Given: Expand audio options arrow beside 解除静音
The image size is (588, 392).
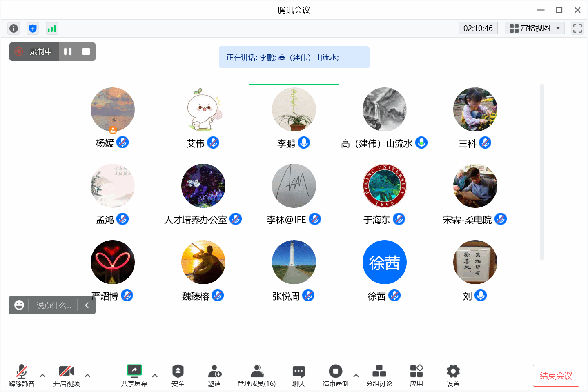Looking at the screenshot, I should click(x=42, y=376).
